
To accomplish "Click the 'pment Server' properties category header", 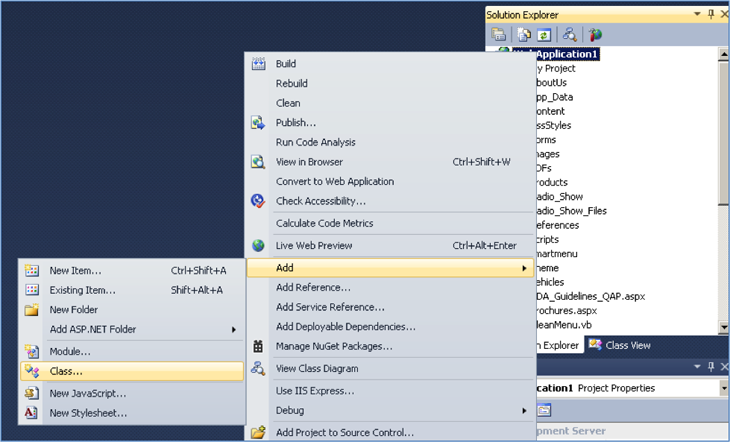I will point(571,431).
